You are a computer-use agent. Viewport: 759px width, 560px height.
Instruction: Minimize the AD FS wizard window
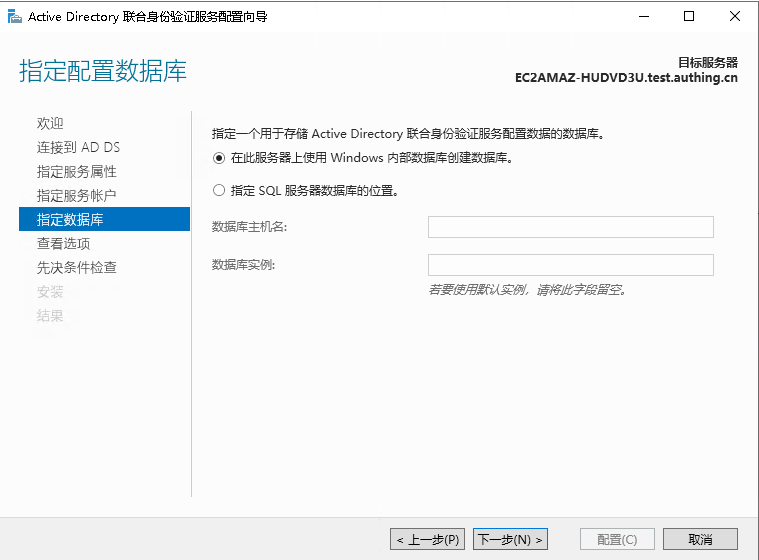(644, 16)
